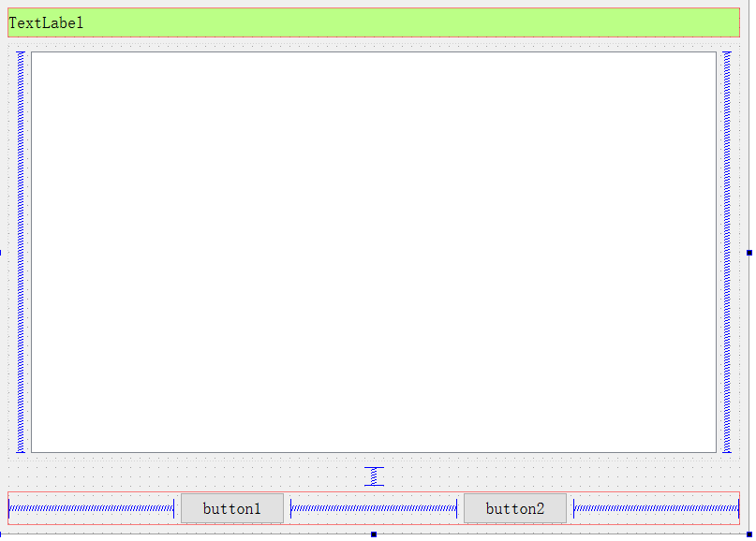This screenshot has height=541, width=756.
Task: Click the bottom end of right vertical spacer
Action: coord(726,449)
